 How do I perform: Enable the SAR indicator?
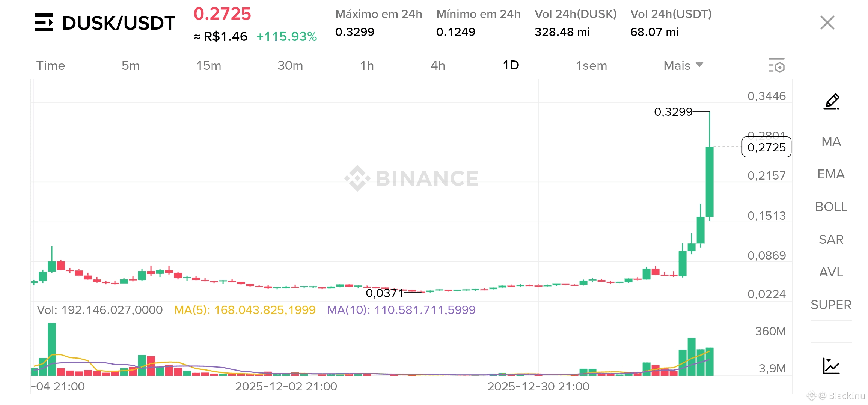coord(831,239)
